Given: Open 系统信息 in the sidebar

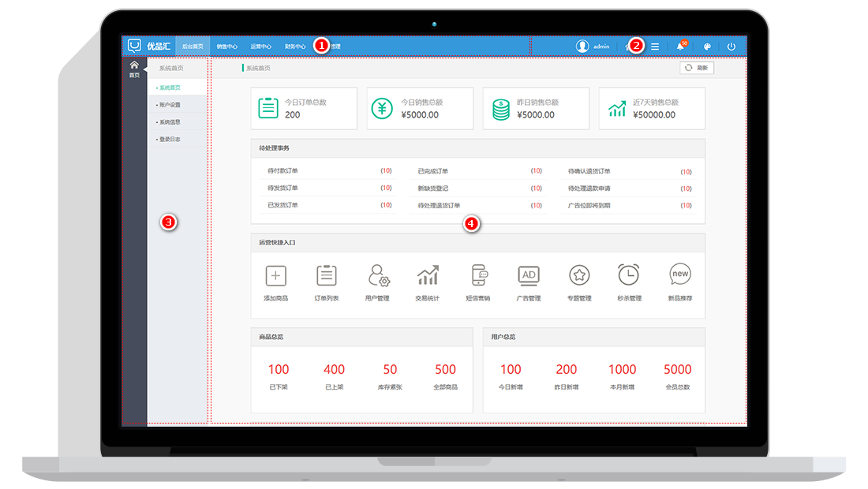Looking at the screenshot, I should pos(178,121).
